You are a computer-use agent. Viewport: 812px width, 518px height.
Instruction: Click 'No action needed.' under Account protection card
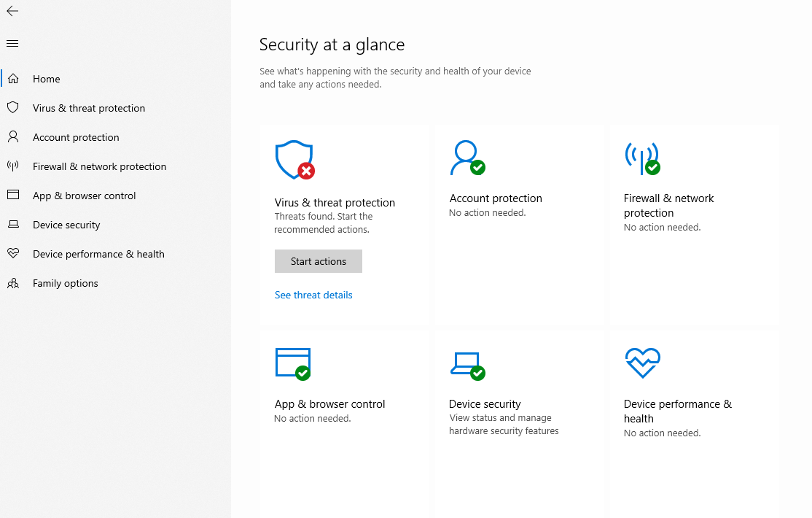488,212
